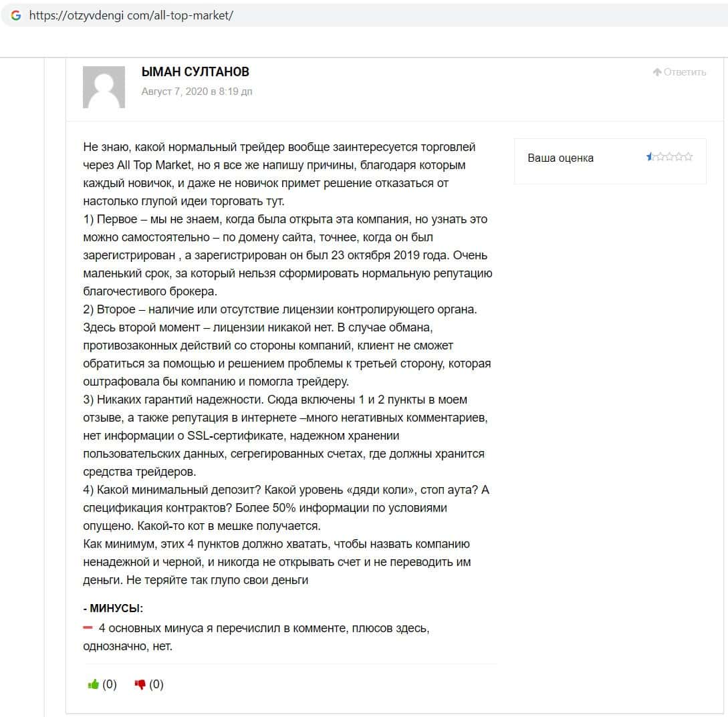
Task: Give five stars with the last star
Action: pyautogui.click(x=688, y=157)
